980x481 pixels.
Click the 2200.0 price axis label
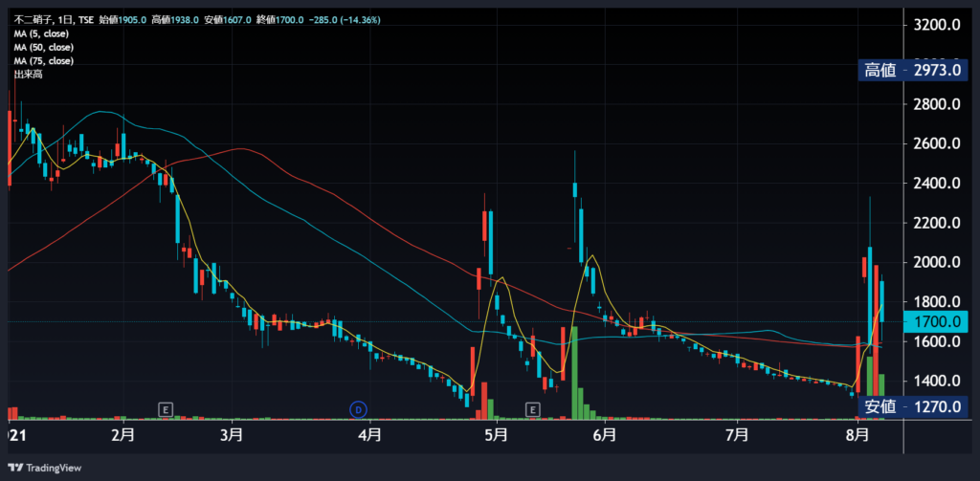(936, 223)
